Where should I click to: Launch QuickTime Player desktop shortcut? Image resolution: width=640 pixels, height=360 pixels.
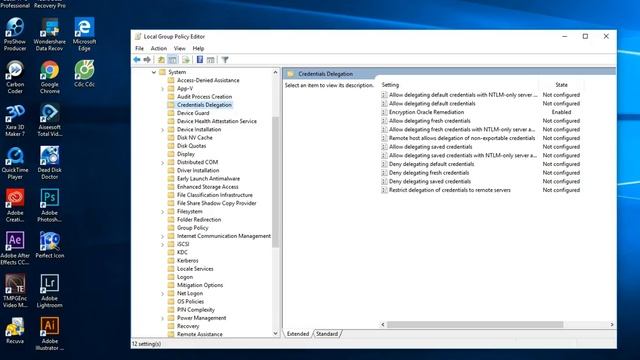click(15, 163)
